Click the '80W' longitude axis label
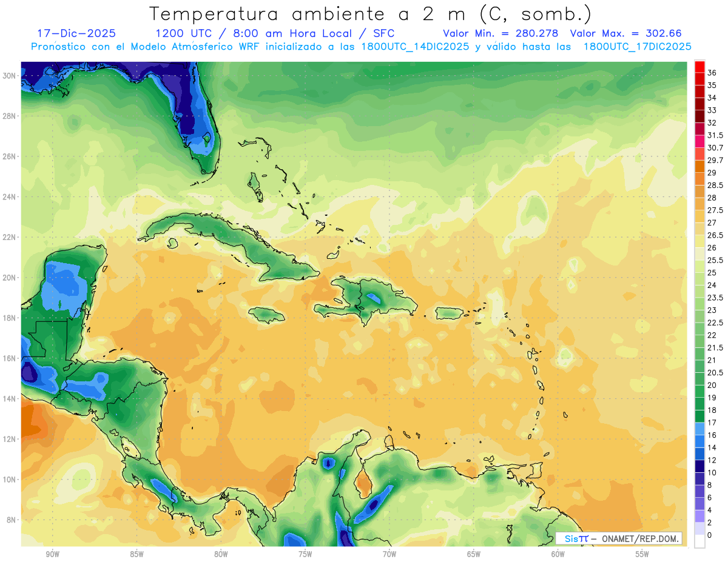 pos(221,554)
